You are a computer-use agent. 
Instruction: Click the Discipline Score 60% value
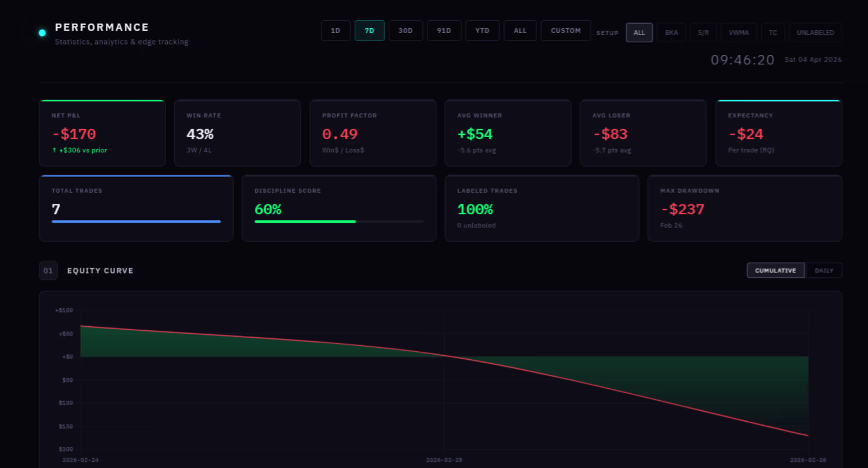268,209
